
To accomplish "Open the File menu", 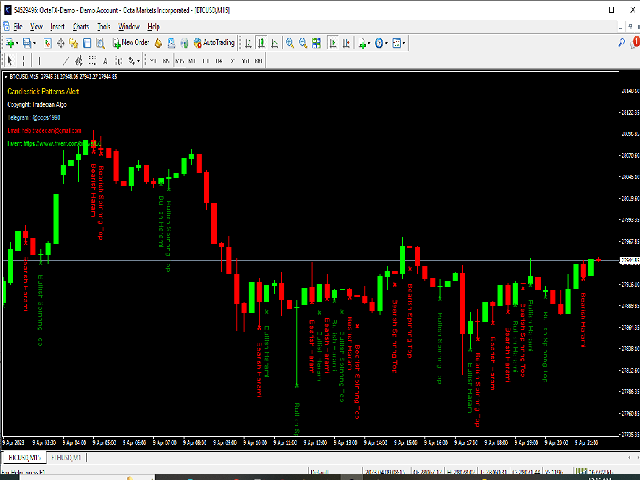I will pos(18,27).
